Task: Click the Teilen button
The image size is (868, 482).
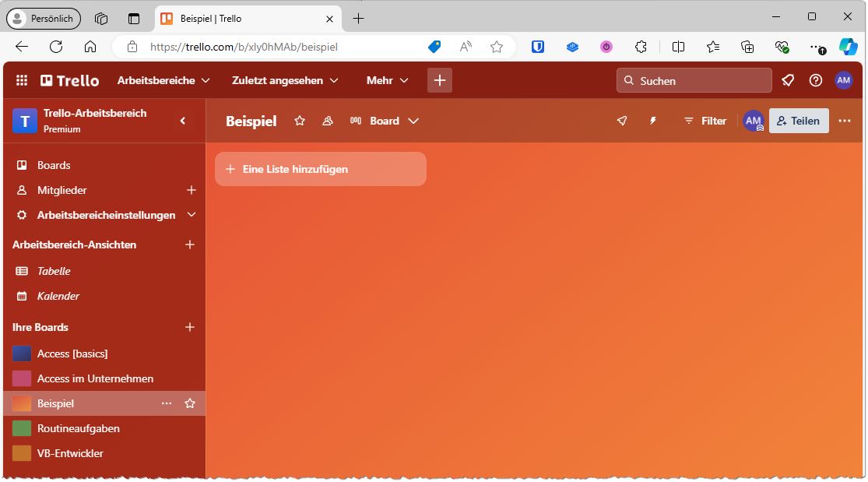Action: coord(799,121)
